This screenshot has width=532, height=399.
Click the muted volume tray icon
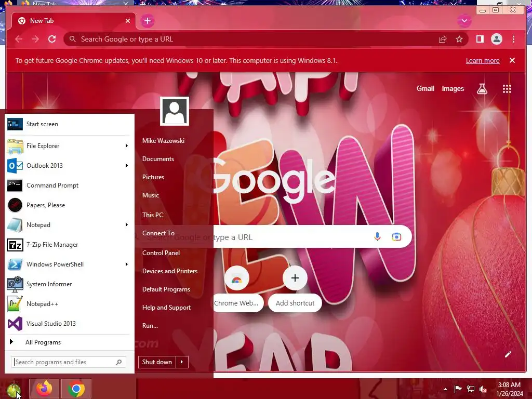483,389
